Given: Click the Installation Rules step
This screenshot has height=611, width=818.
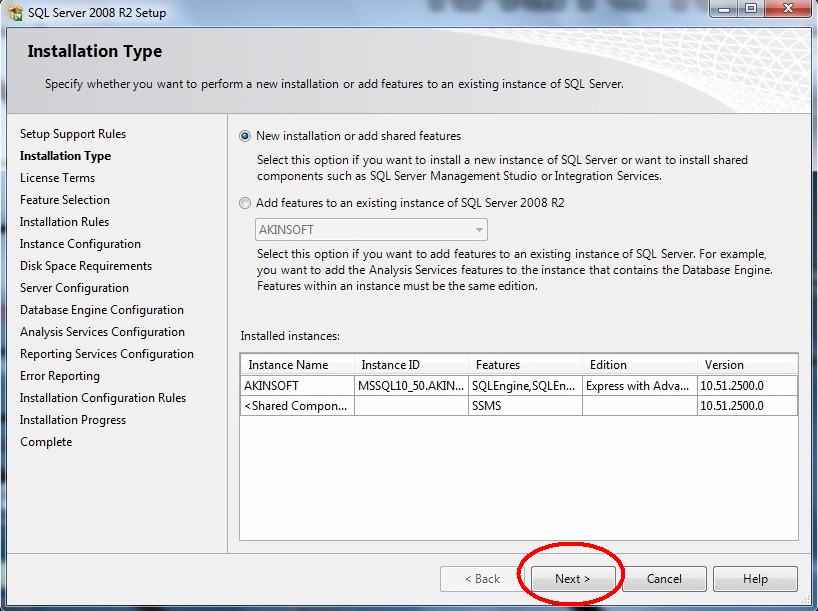Looking at the screenshot, I should (x=64, y=222).
